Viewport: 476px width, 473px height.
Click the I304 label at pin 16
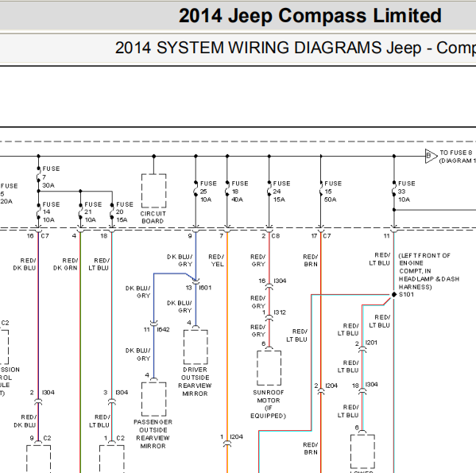click(280, 281)
